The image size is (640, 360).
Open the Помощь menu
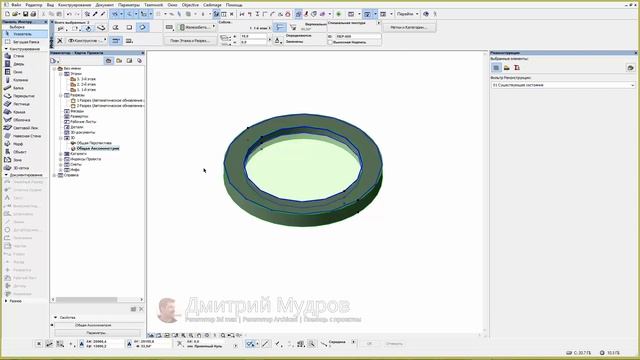pos(234,5)
